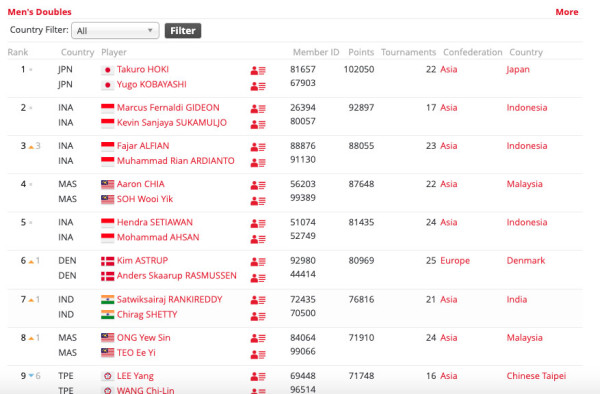The width and height of the screenshot is (600, 394).
Task: Open Hendra SETIAWAN player page
Action: pyautogui.click(x=155, y=222)
